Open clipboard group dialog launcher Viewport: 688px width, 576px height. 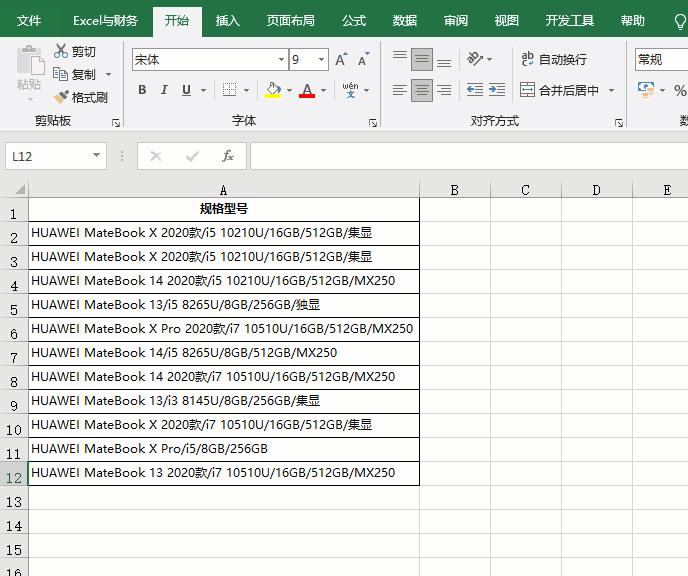click(116, 123)
